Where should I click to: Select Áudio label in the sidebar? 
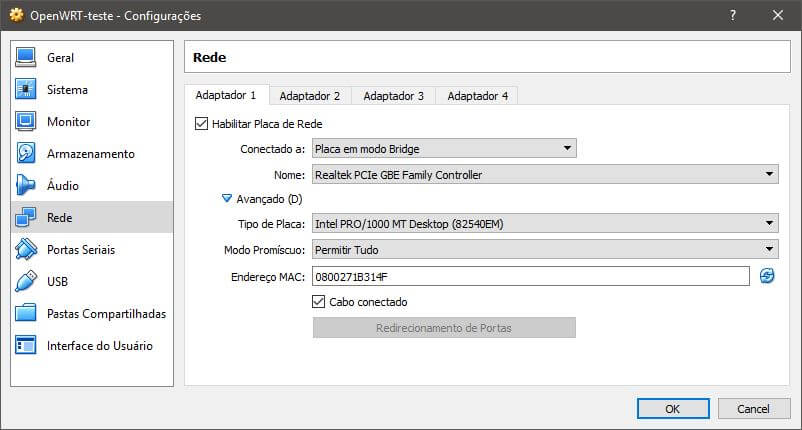(63, 185)
